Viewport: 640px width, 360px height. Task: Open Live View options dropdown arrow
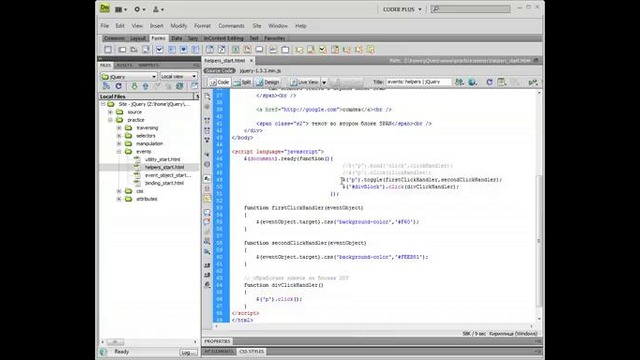(x=324, y=82)
